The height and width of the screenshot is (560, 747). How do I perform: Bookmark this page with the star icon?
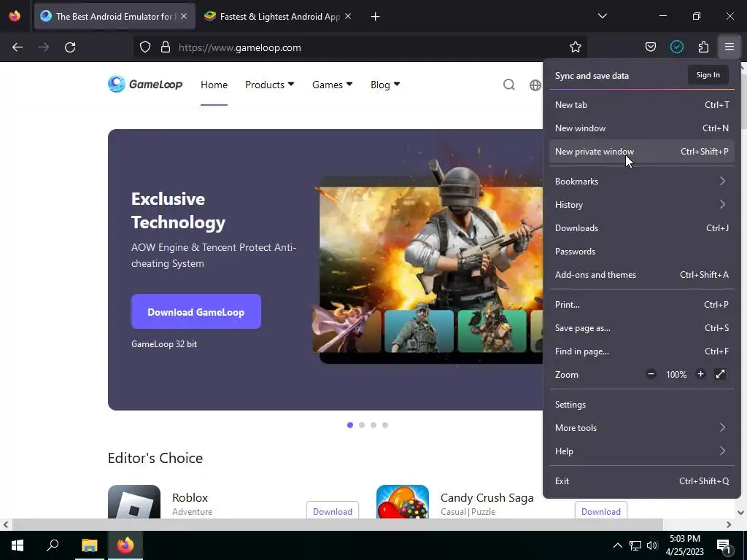(576, 47)
